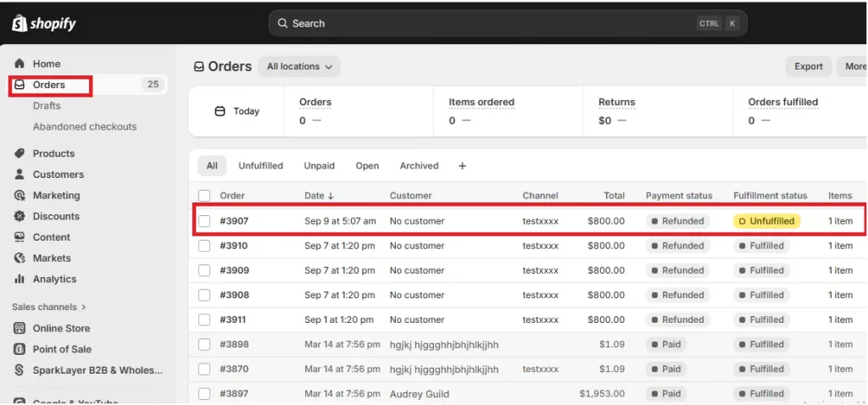Check the box for order #3898
868x405 pixels.
(x=204, y=344)
